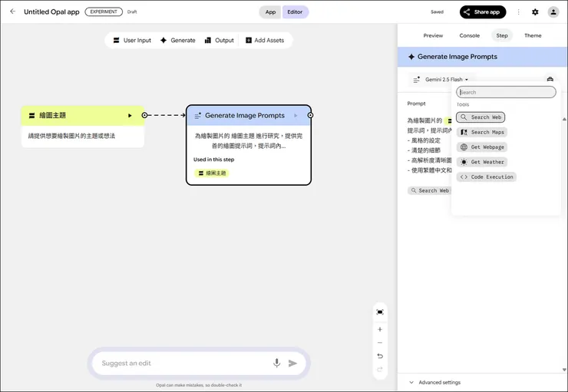Select the Get Weather tool
This screenshot has height=392, width=568.
pos(482,162)
